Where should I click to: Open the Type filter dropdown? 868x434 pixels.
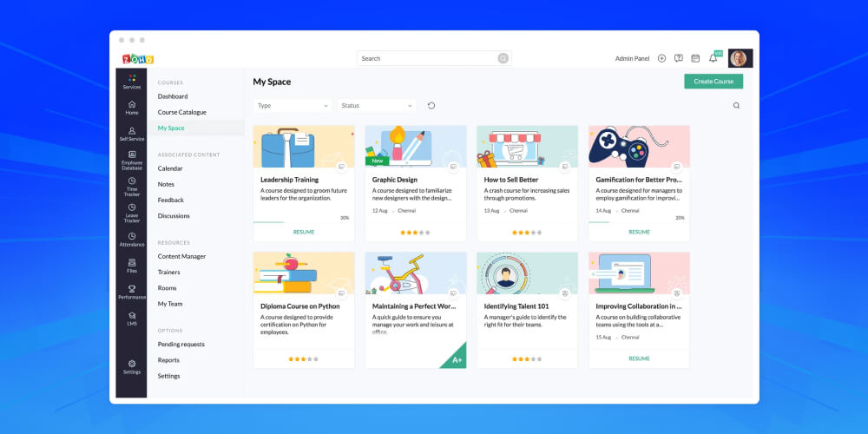[293, 106]
